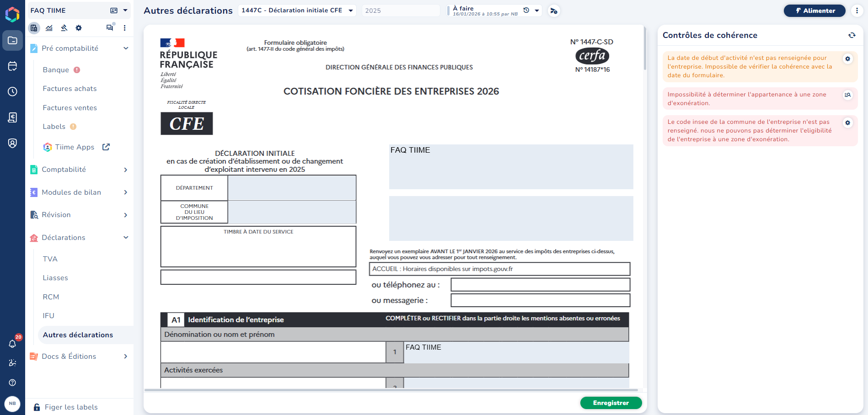Screen dimensions: 868x415
Task: Click Figer les labels
Action: (71, 407)
